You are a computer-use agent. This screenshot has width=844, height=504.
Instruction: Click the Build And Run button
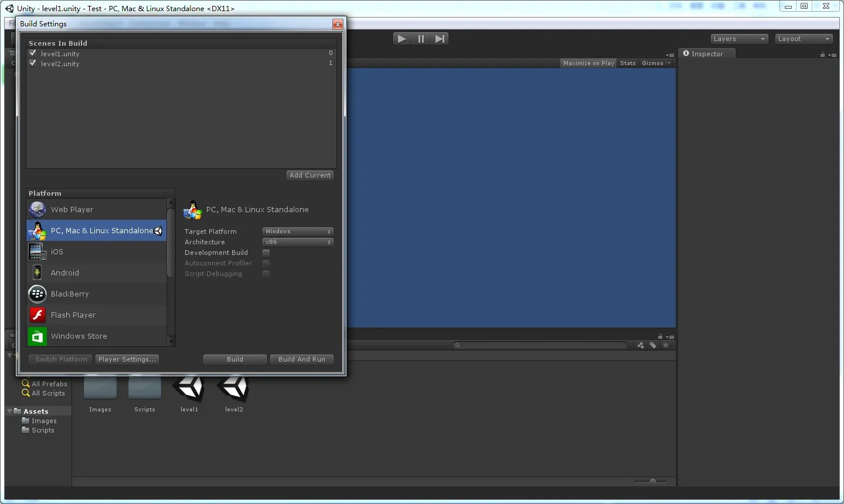pyautogui.click(x=301, y=359)
